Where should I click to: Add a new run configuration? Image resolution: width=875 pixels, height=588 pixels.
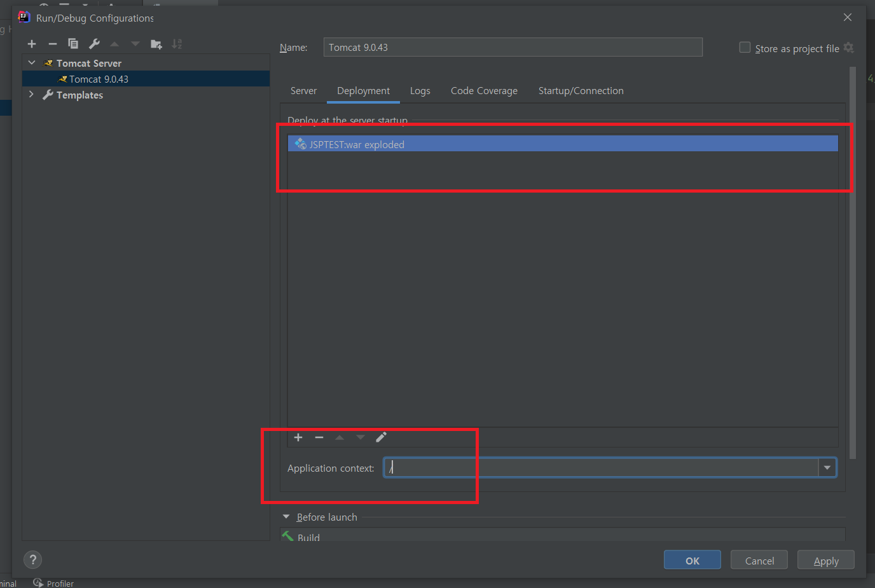click(x=32, y=44)
